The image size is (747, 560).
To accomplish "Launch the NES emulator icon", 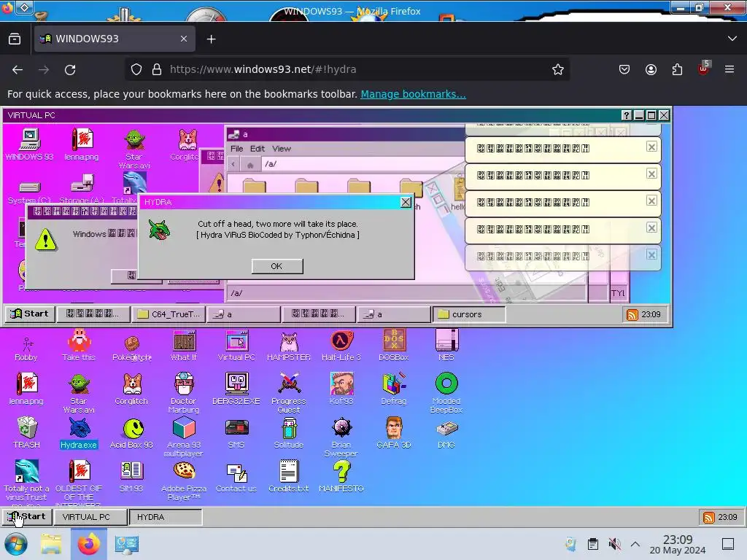I will point(446,346).
